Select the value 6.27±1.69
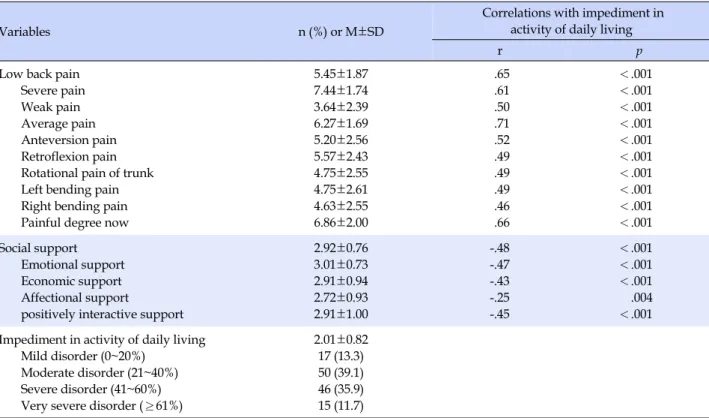The image size is (709, 418). pos(341,124)
